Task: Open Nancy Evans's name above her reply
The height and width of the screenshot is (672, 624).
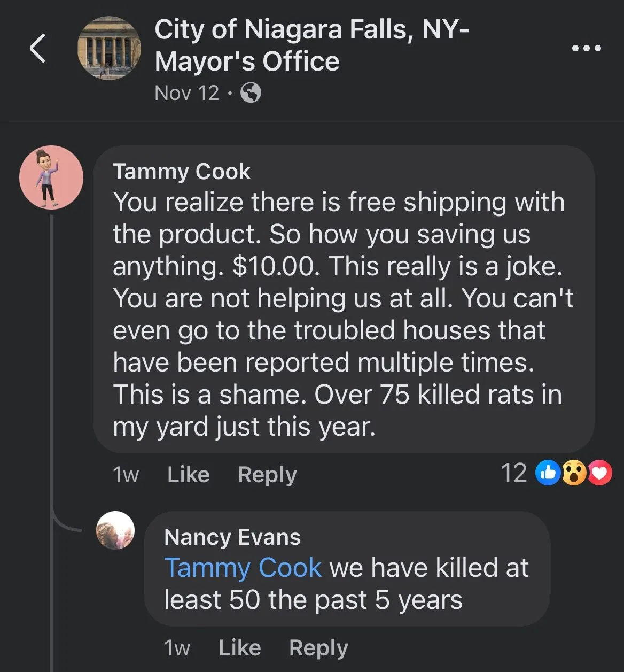Action: [232, 537]
